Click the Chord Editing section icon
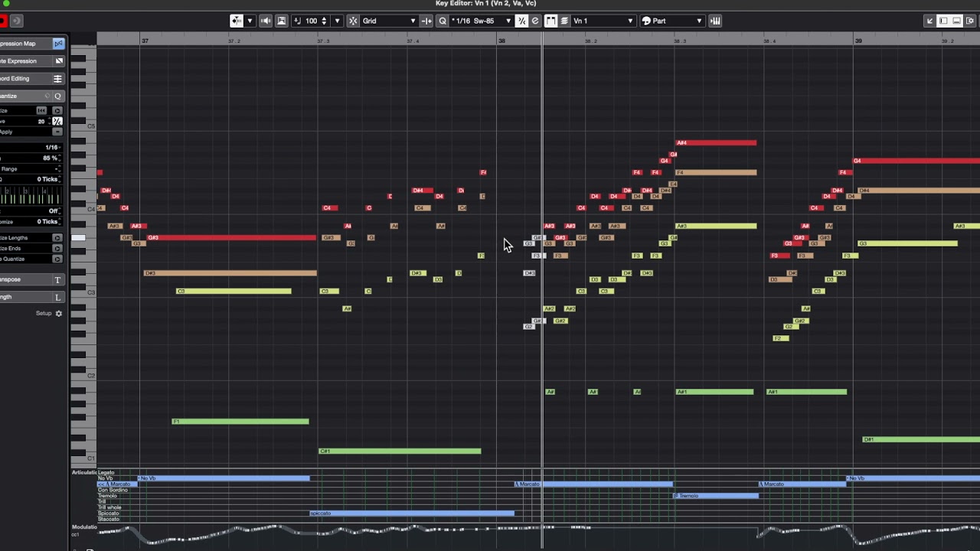Viewport: 980px width, 551px height. [x=57, y=79]
